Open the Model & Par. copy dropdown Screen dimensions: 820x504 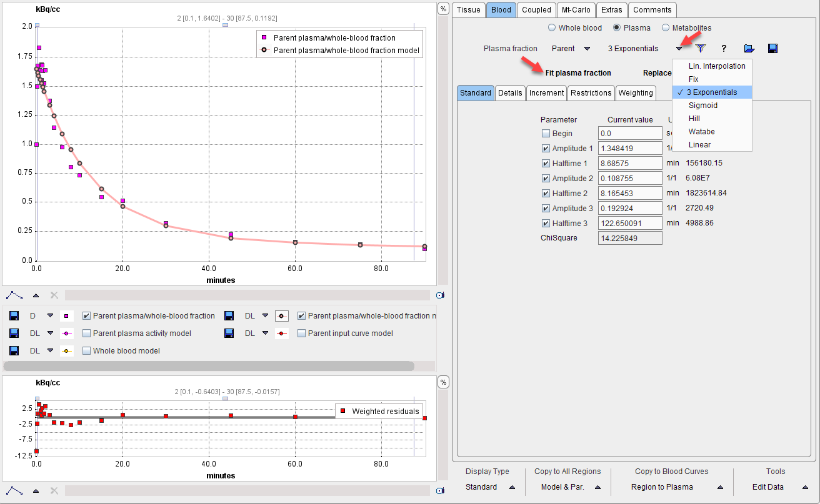point(597,487)
